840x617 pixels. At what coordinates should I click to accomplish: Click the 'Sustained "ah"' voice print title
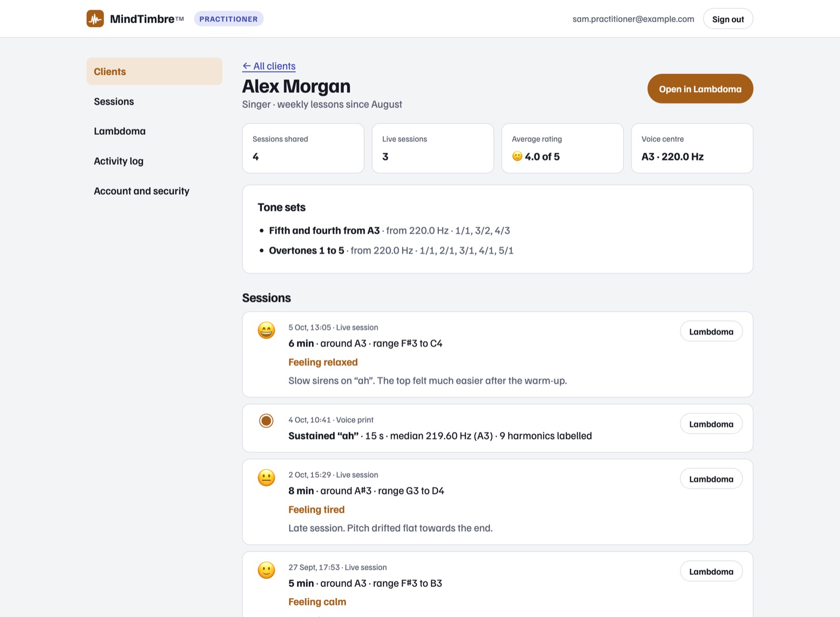coord(323,436)
